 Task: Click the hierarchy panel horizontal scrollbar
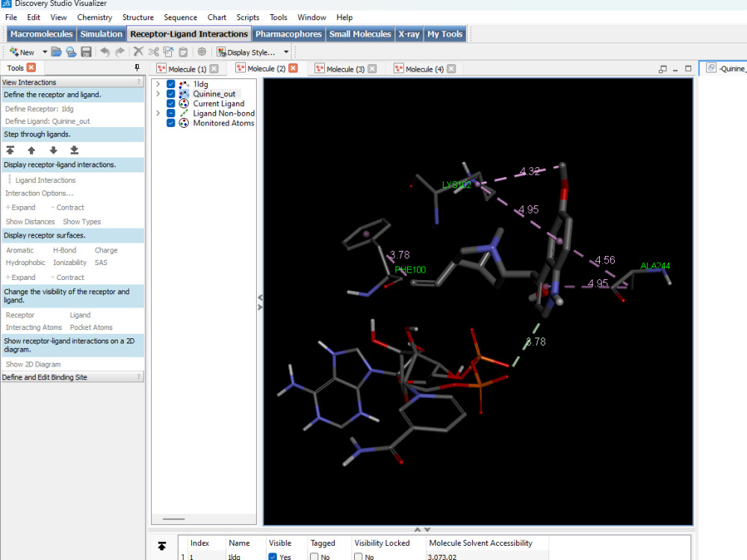(x=173, y=518)
